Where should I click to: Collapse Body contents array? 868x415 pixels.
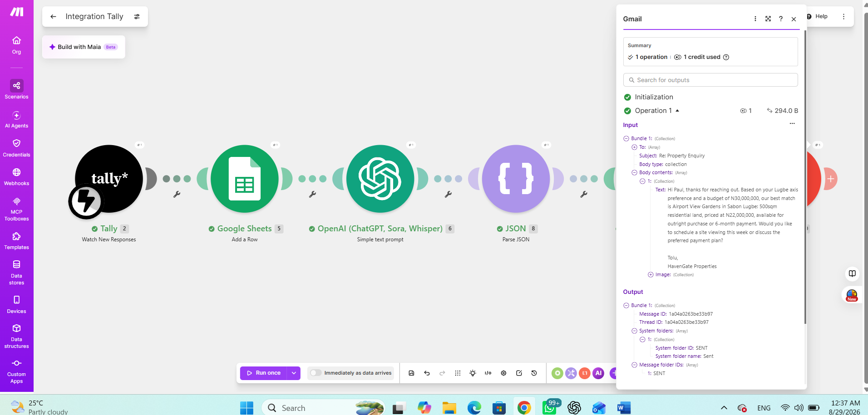[634, 172]
